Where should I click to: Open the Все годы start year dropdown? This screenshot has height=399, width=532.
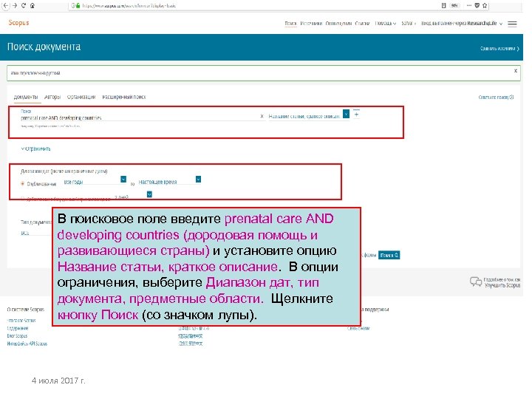coord(95,181)
